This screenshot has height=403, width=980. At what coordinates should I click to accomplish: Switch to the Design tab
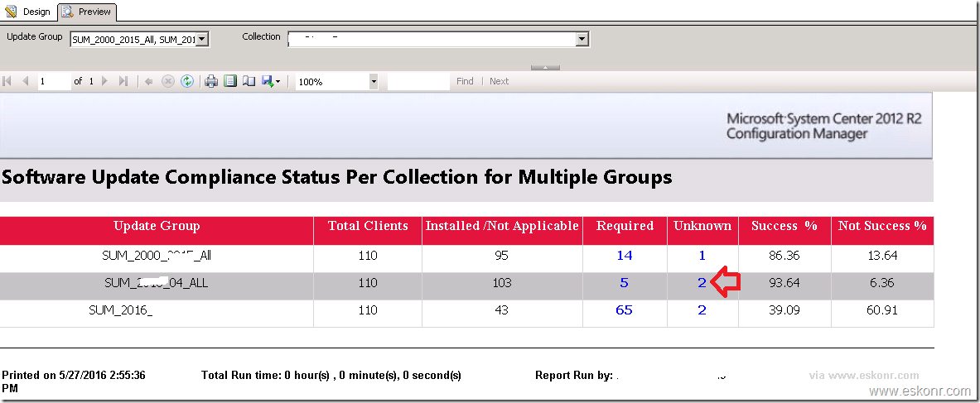(29, 12)
